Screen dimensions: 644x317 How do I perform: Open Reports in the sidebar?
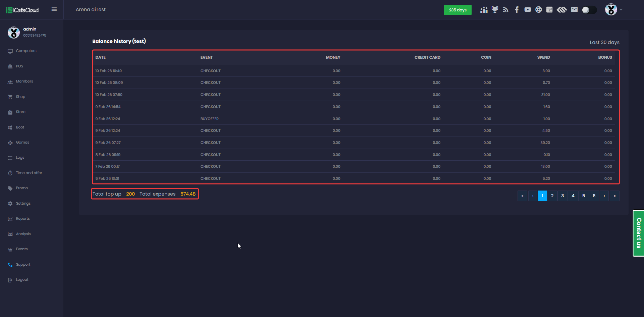click(x=23, y=219)
